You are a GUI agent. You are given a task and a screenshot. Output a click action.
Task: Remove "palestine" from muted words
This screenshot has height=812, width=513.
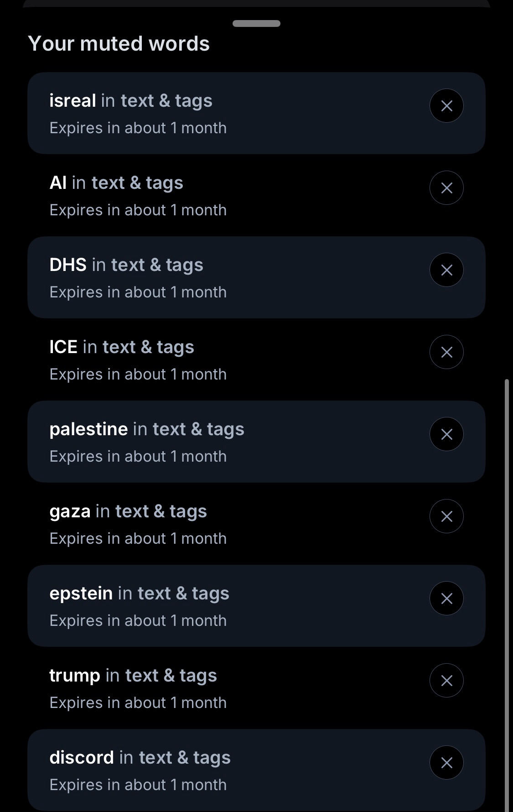[x=446, y=434]
